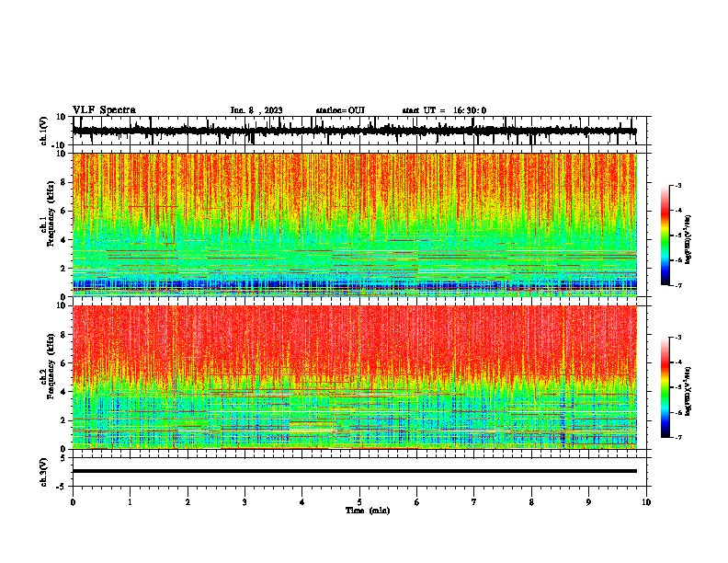Click the ch.1 spectrogram color scale bar
The image size is (728, 563).
[665, 236]
